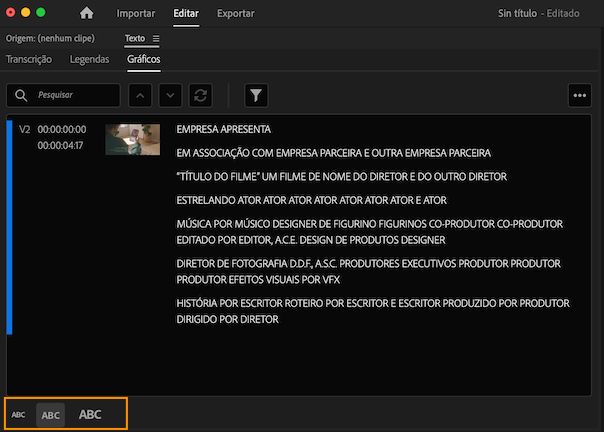Select the Texto panel tab
The image size is (604, 432).
tap(135, 38)
